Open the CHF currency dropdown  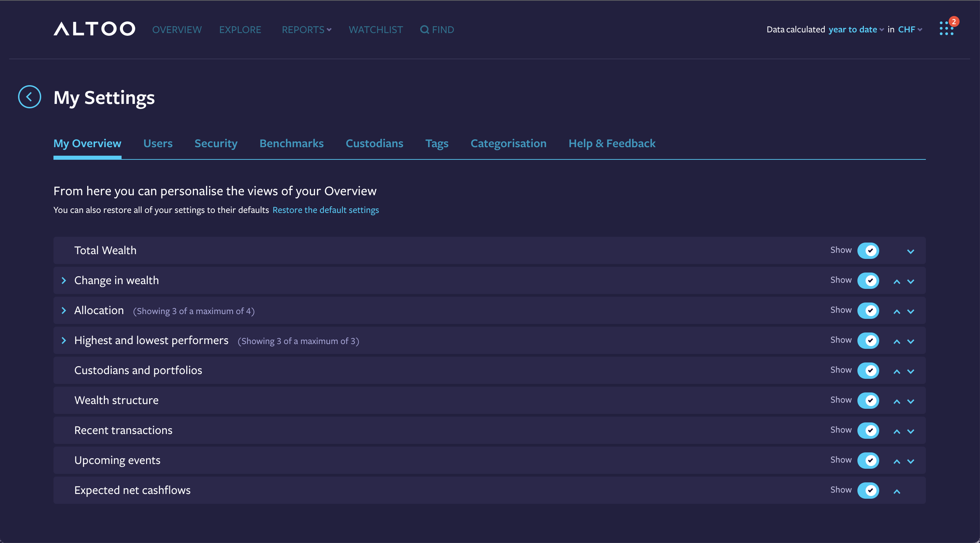(x=910, y=30)
